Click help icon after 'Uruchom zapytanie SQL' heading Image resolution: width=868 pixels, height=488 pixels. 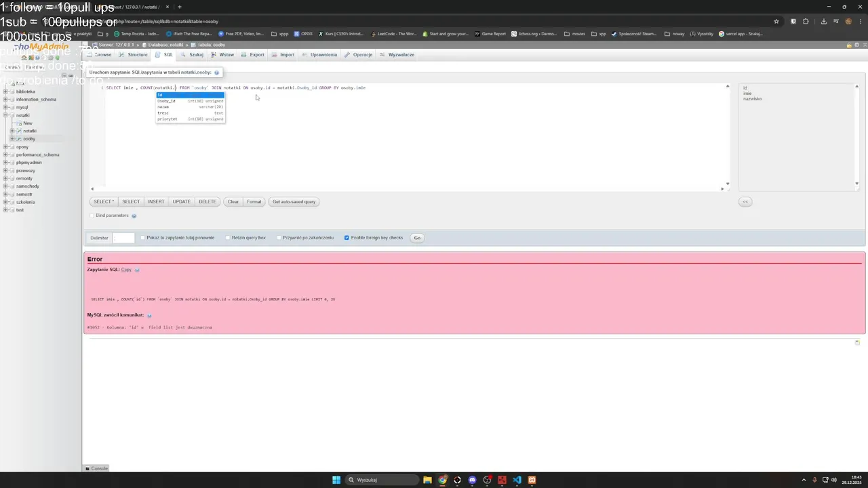tap(216, 73)
